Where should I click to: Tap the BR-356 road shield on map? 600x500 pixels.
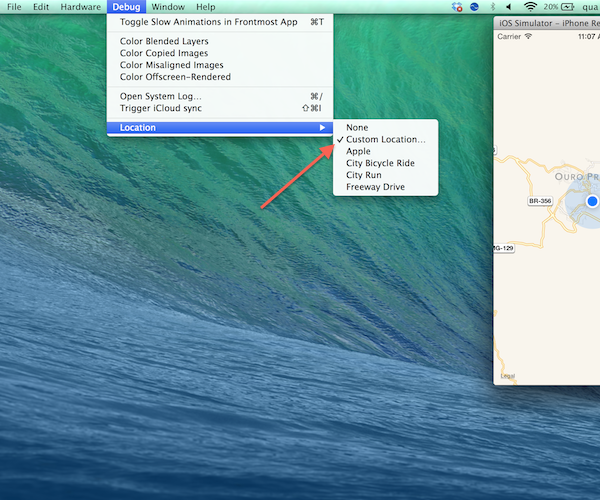tap(540, 201)
